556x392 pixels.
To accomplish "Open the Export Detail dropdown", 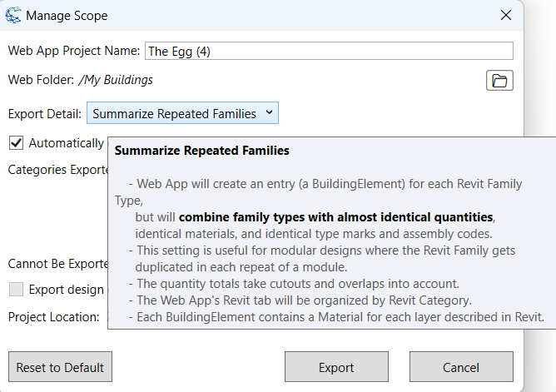I will 182,113.
